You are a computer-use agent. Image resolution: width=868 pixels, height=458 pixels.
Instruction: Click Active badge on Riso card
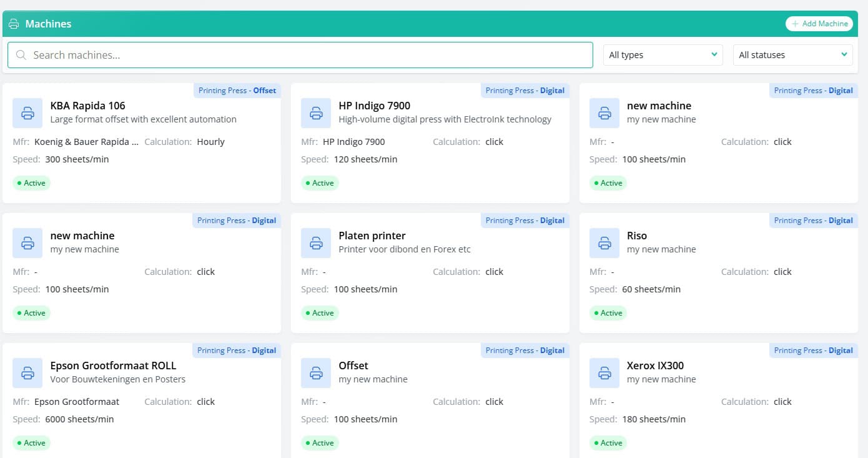coord(608,313)
